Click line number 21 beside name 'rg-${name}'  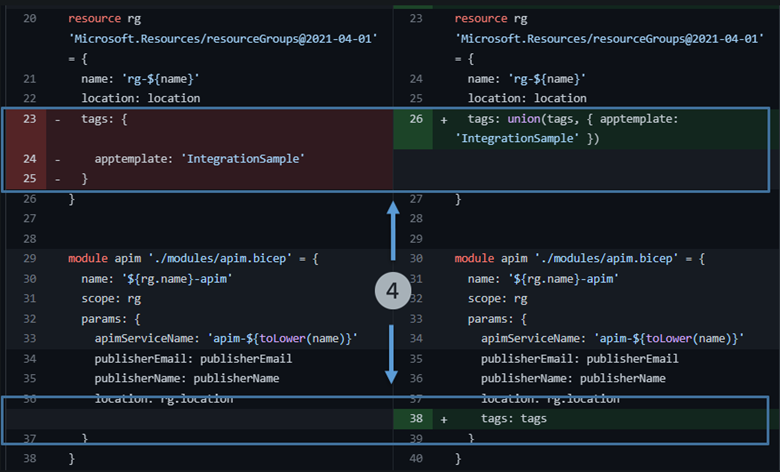tap(29, 79)
